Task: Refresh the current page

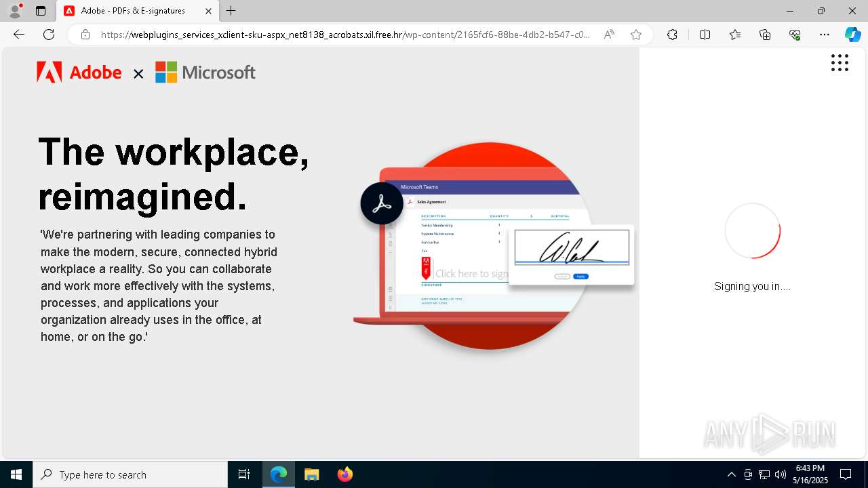Action: click(49, 35)
